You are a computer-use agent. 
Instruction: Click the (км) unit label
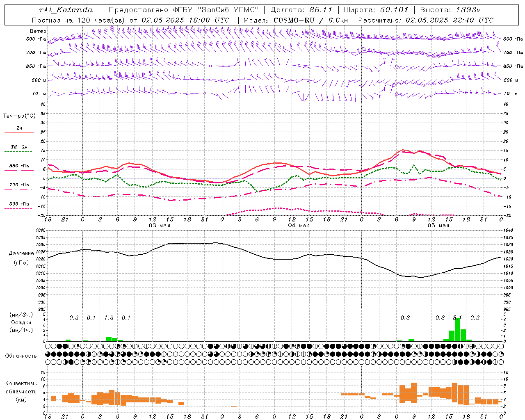pyautogui.click(x=21, y=399)
